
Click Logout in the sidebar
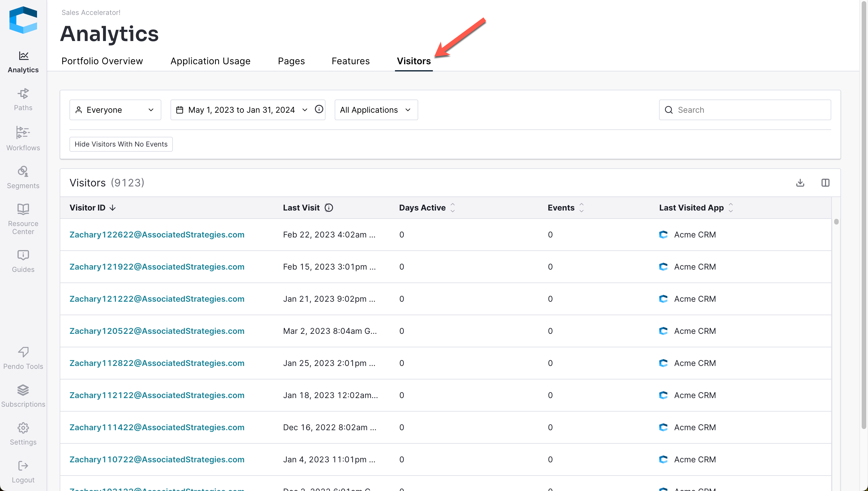click(23, 472)
